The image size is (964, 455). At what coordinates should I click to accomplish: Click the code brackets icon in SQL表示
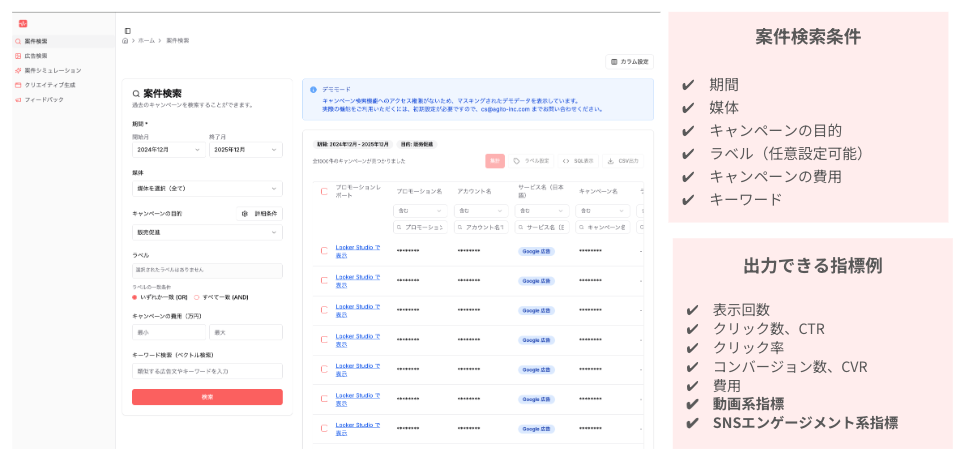coord(566,161)
